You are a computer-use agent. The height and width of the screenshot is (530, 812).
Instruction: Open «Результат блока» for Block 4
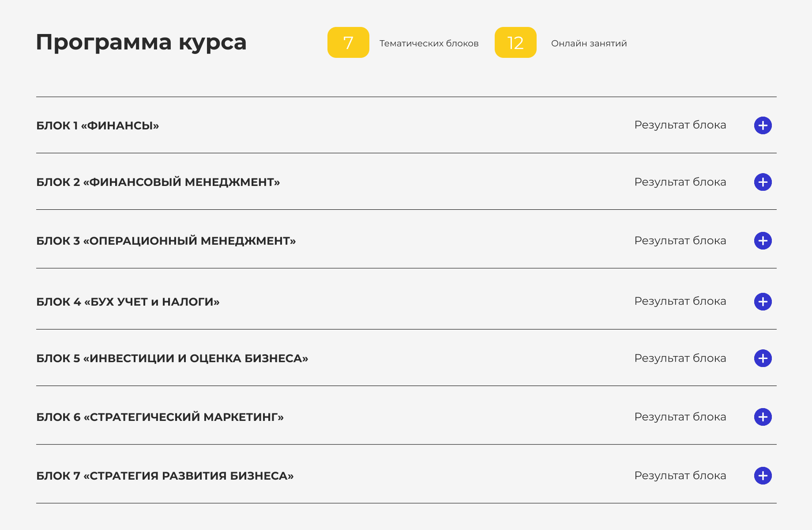click(x=680, y=301)
